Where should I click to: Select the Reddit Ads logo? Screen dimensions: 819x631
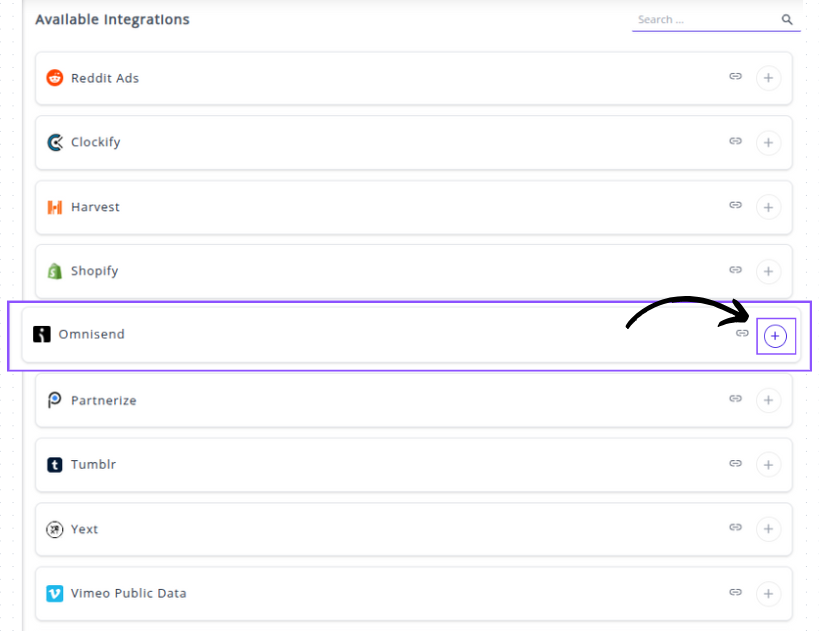click(55, 78)
